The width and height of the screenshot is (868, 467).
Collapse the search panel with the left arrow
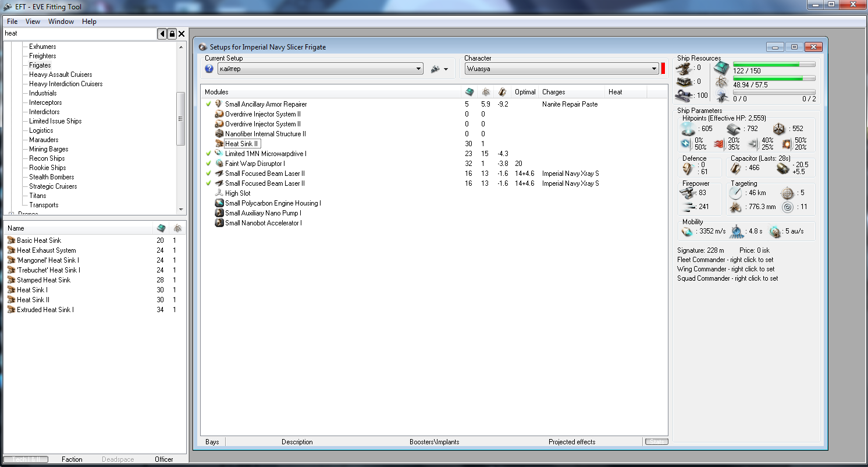pyautogui.click(x=162, y=34)
